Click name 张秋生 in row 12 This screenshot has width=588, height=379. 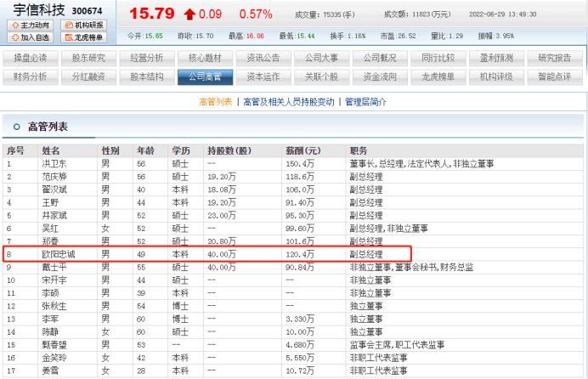click(x=54, y=306)
